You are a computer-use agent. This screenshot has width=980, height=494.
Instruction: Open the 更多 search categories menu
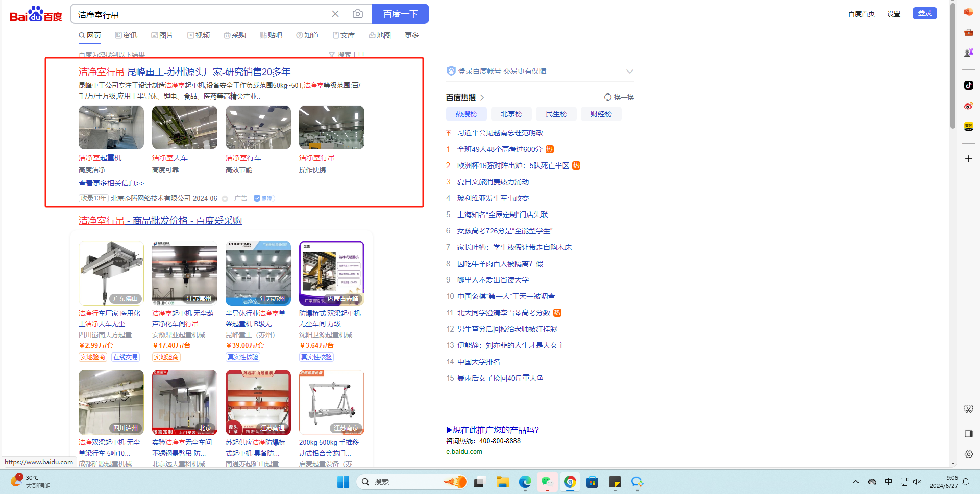click(x=411, y=35)
